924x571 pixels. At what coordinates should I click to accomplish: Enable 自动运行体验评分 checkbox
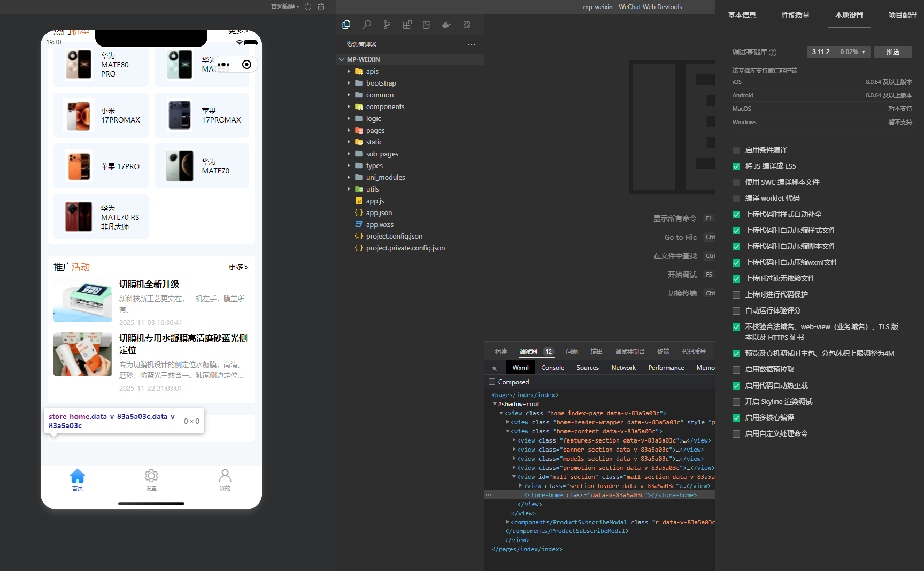[736, 311]
